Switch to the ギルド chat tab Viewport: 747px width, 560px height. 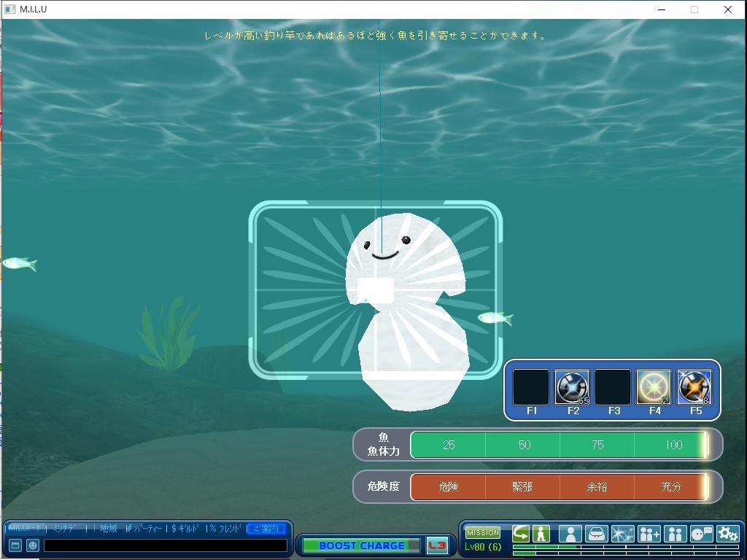coord(185,528)
